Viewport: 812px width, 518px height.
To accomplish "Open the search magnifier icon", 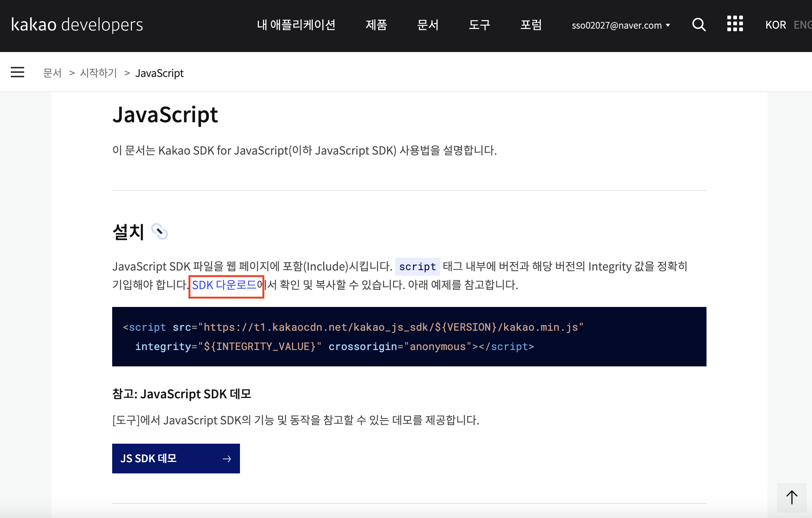I will [699, 25].
